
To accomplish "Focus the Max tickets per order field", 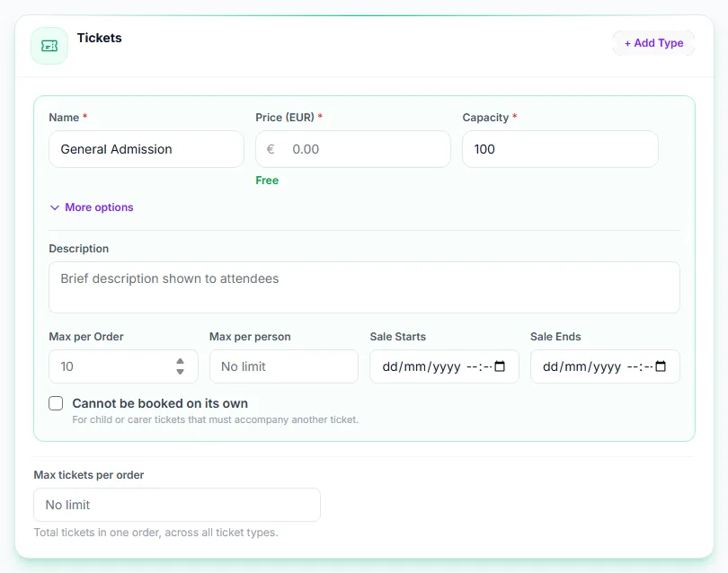I will [177, 505].
